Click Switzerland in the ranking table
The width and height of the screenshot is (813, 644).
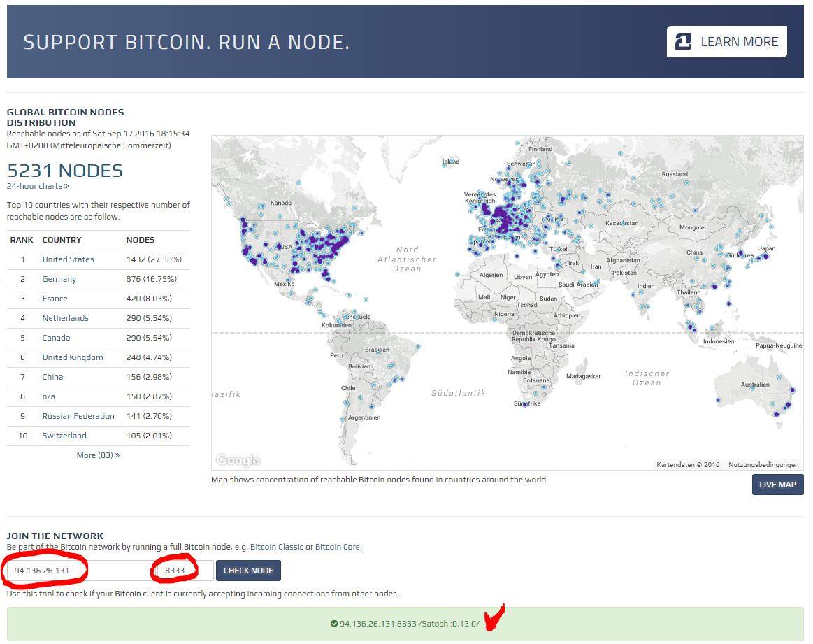click(x=64, y=436)
